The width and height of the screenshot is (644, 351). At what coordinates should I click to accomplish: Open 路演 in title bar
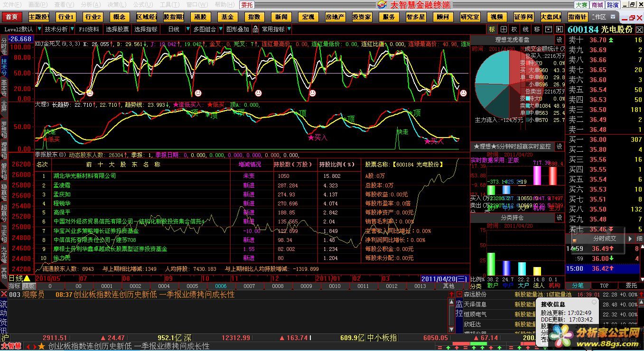(613, 5)
